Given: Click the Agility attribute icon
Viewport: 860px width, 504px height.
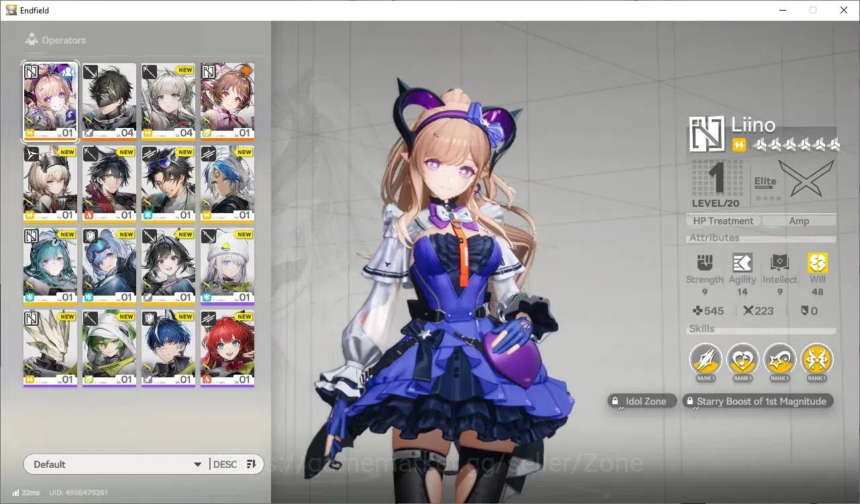Looking at the screenshot, I should (742, 262).
